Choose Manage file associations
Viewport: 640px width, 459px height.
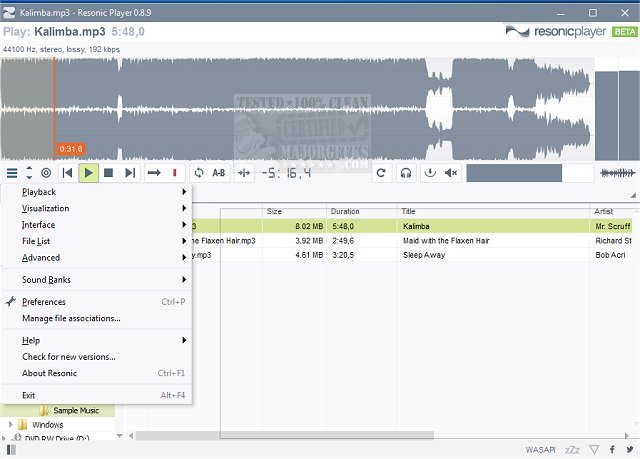(97, 318)
